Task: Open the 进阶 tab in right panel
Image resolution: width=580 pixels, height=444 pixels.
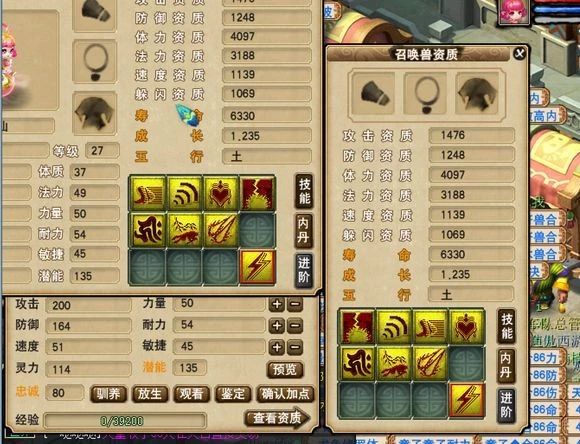Action: pos(506,405)
